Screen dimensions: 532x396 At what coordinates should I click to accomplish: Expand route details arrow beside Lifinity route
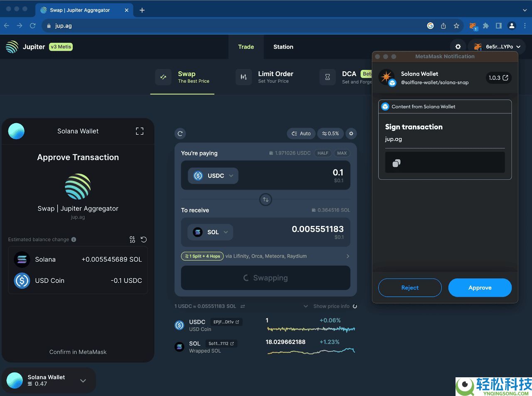(x=348, y=256)
